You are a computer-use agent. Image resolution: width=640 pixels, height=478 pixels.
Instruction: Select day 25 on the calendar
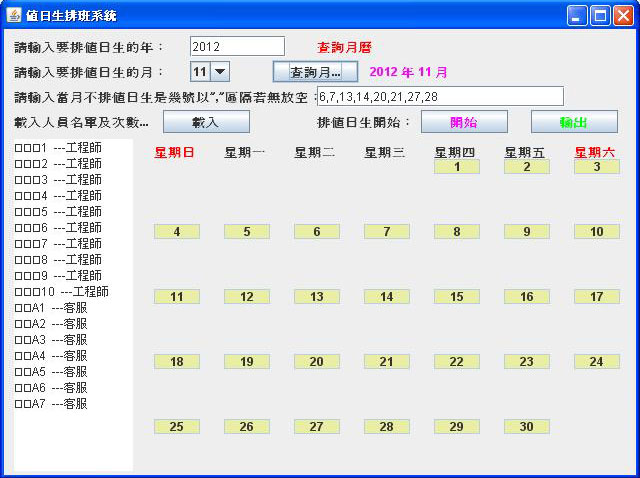pos(177,427)
